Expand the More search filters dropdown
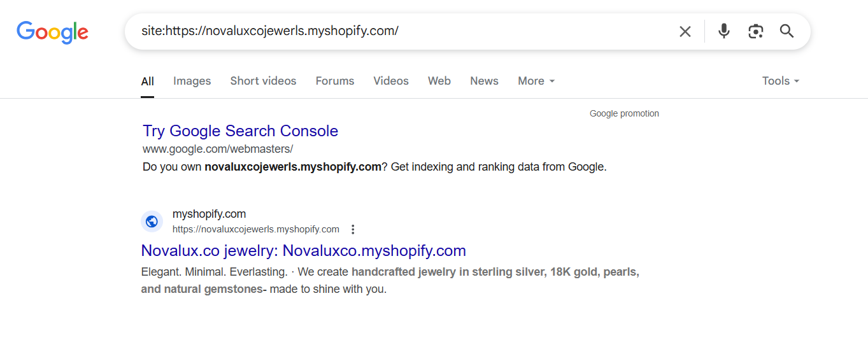Image resolution: width=868 pixels, height=354 pixels. click(x=536, y=81)
